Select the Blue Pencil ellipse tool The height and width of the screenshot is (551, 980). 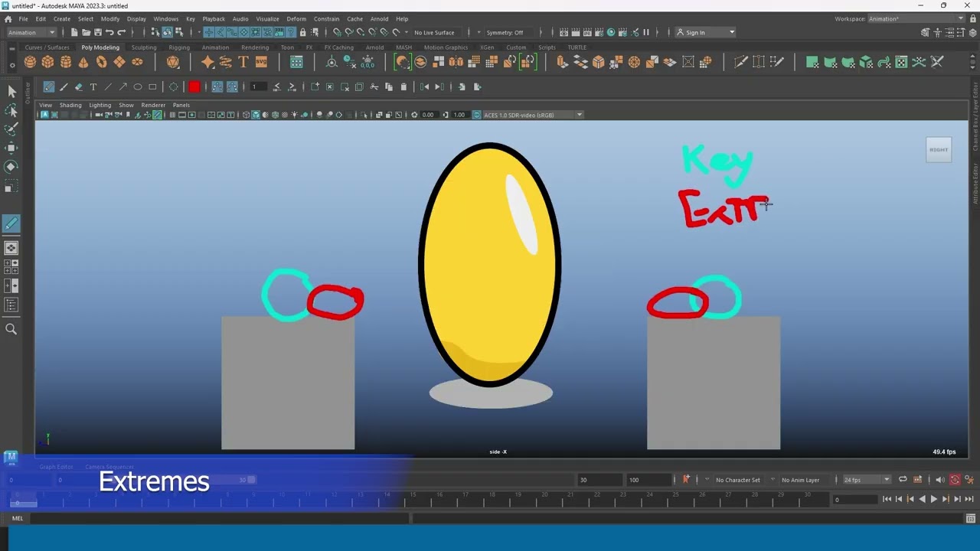coord(138,86)
